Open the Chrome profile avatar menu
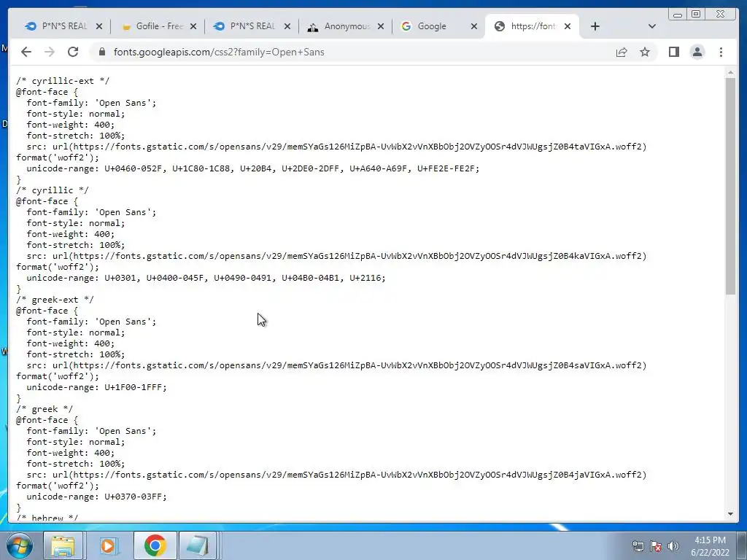Viewport: 747px width, 560px height. coord(697,52)
